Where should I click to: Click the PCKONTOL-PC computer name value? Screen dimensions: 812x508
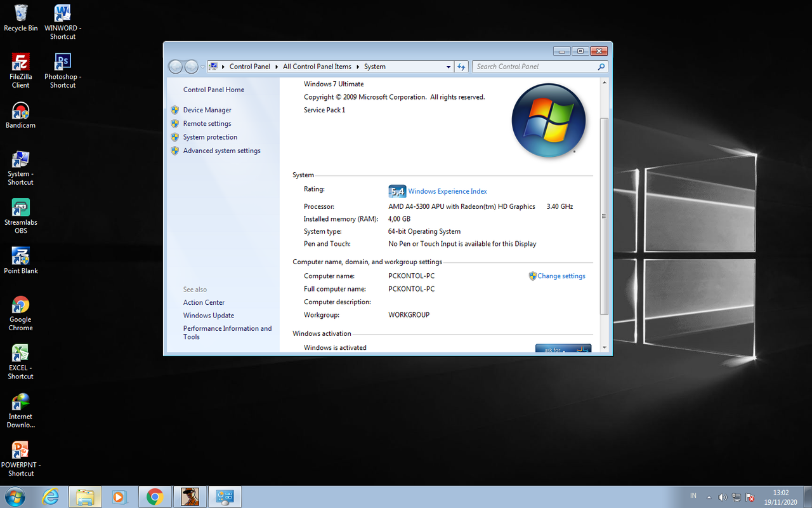(x=411, y=276)
